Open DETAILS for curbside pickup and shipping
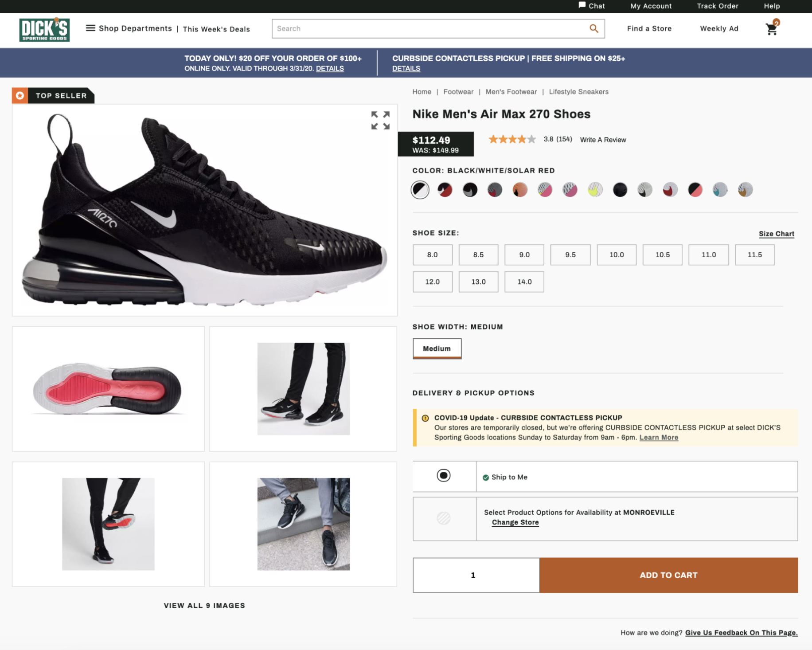Image resolution: width=812 pixels, height=650 pixels. point(406,68)
